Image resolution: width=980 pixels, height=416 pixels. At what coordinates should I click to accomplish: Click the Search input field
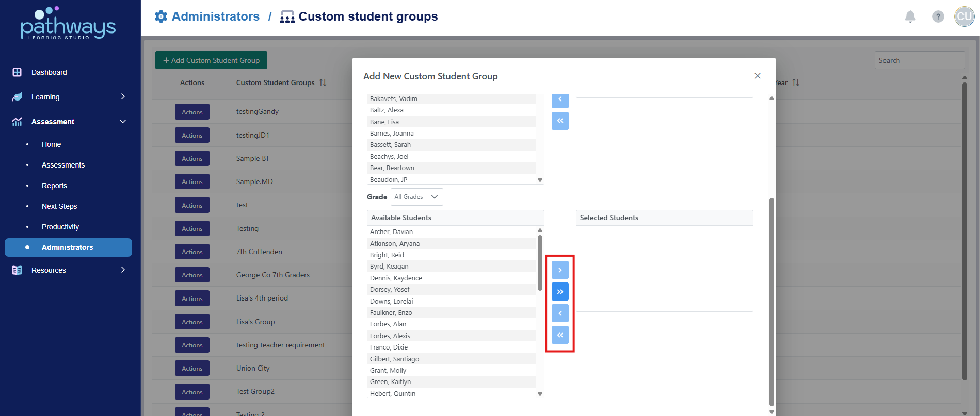[x=919, y=60]
